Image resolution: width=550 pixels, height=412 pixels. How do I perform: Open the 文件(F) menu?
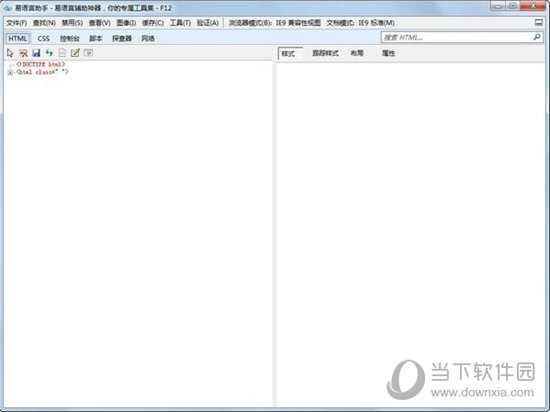click(x=17, y=23)
